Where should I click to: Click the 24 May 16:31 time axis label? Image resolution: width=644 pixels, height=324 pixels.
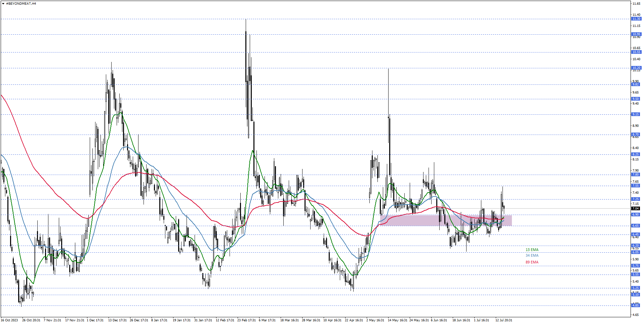tap(419, 320)
